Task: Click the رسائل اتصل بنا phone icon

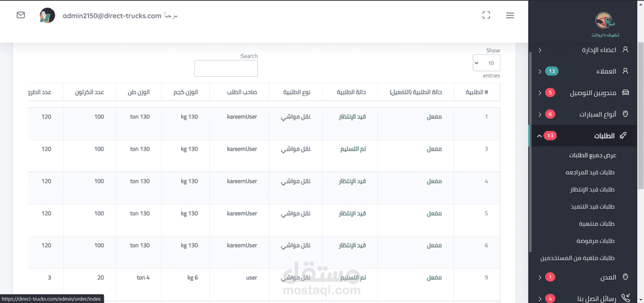Action: tap(626, 299)
